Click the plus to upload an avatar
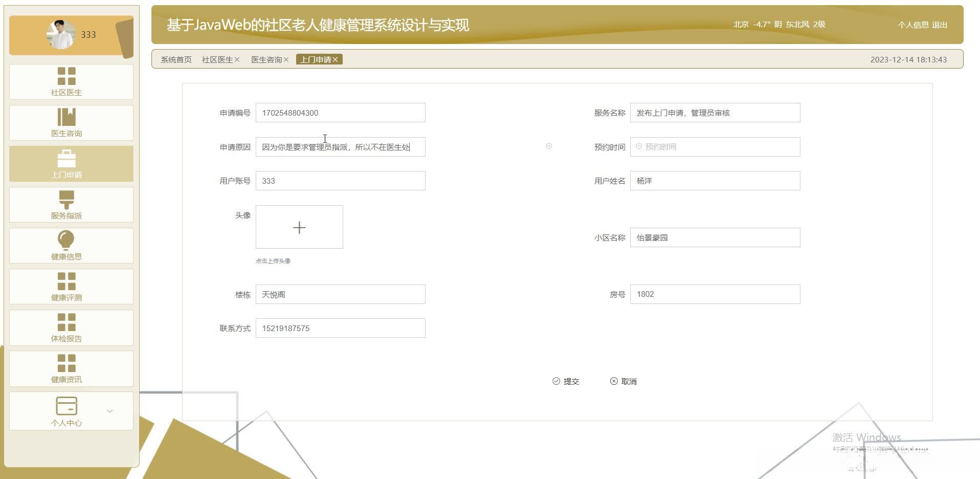Screen dimensions: 980x479 [299, 227]
